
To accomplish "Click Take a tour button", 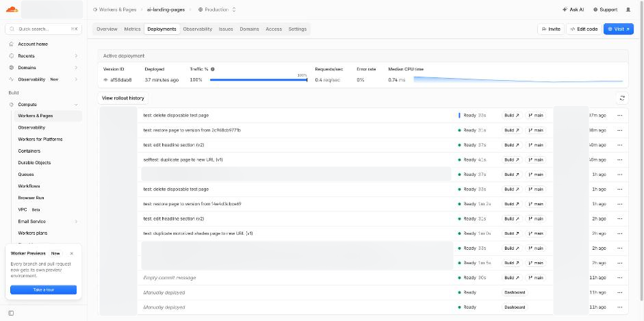I will (44, 290).
